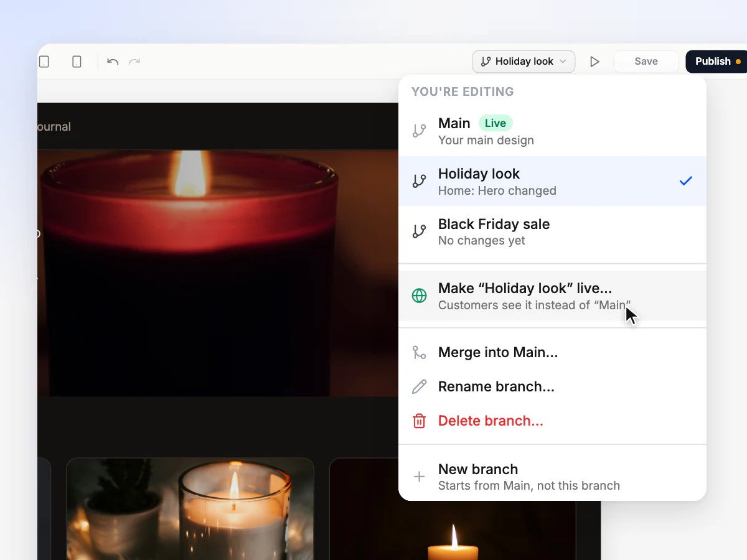Click the red trash icon
747x560 pixels.
420,421
